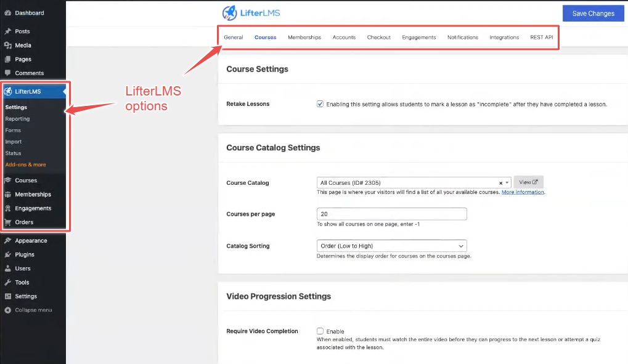Open the Import submenu item

[13, 142]
